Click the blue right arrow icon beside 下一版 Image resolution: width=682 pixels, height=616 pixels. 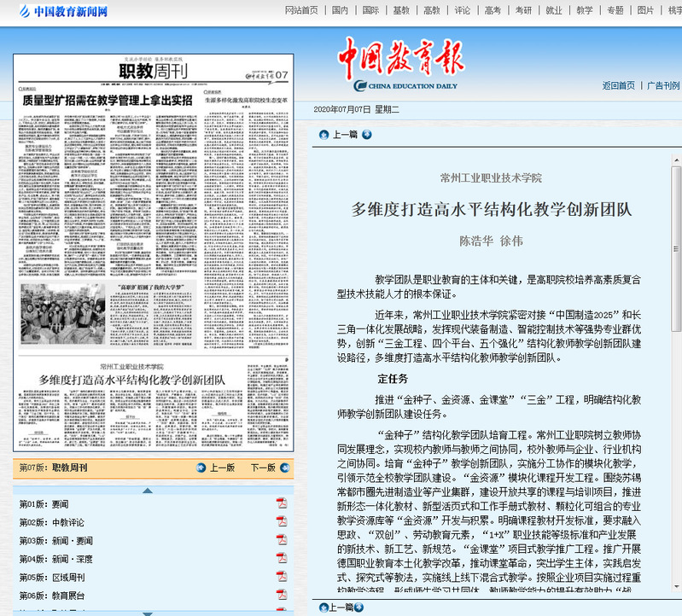[x=283, y=468]
